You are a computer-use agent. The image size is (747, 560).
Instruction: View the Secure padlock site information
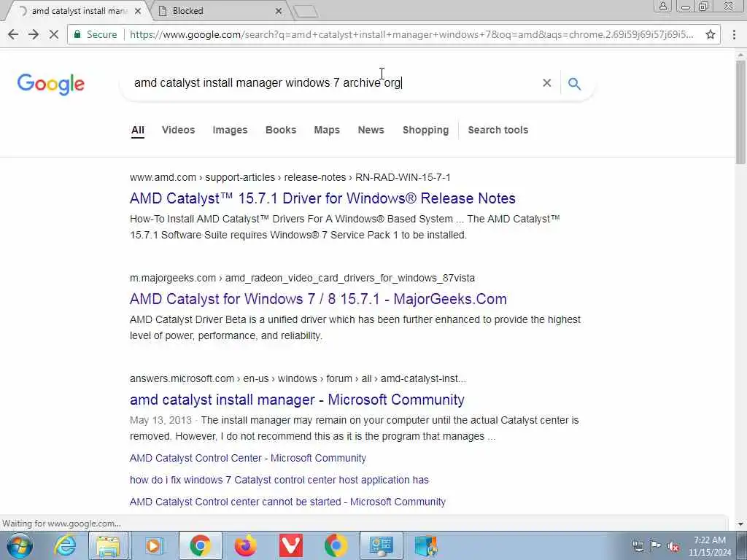pos(96,34)
